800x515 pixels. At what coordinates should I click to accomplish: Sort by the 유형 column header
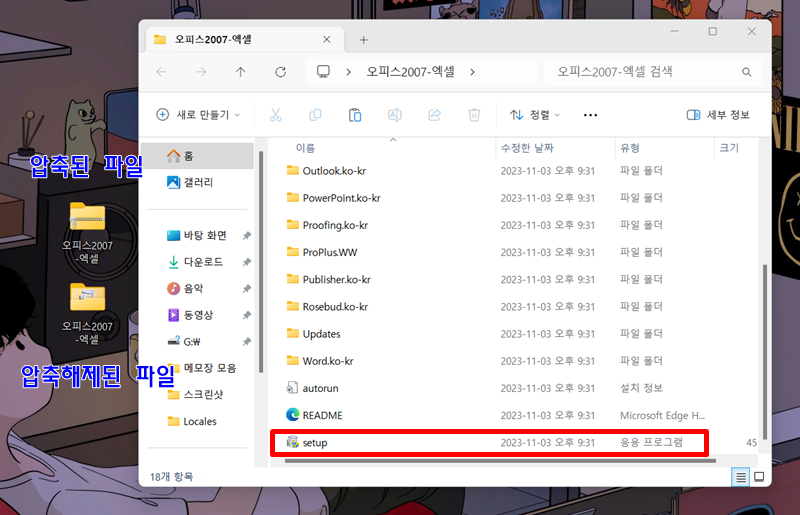(x=630, y=148)
